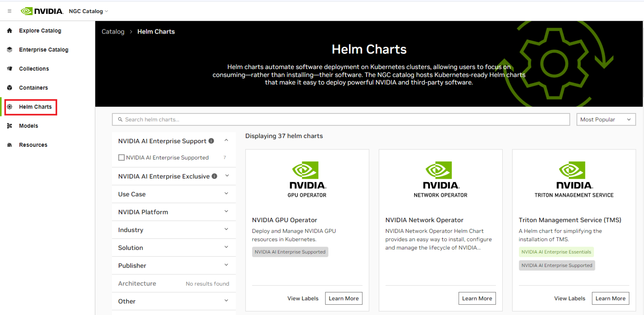Click Learn More on NVIDIA Network Operator

(477, 298)
